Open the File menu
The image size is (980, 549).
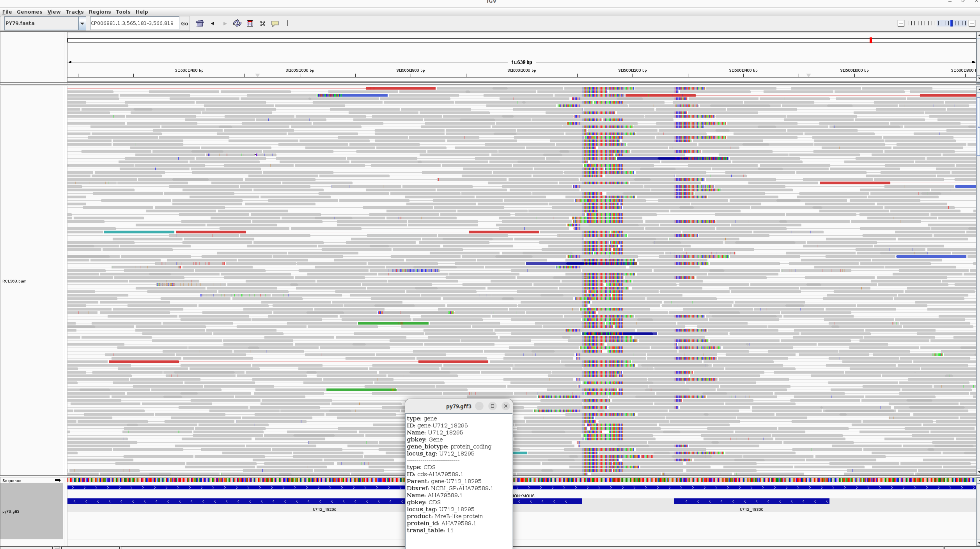pyautogui.click(x=7, y=12)
